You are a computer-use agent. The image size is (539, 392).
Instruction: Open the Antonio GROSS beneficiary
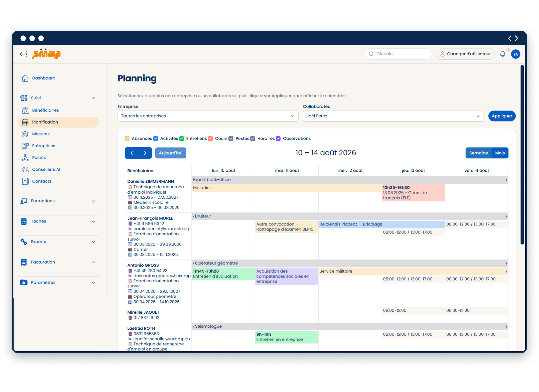click(143, 265)
